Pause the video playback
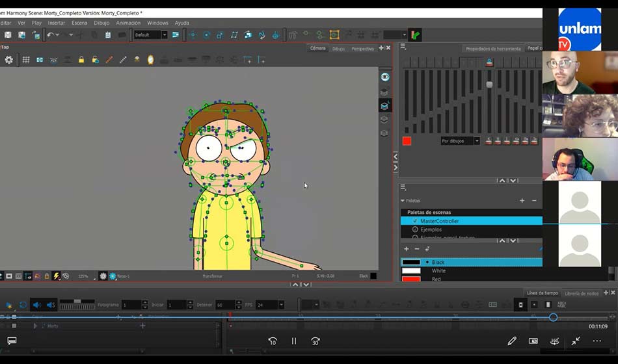This screenshot has height=364, width=618. point(294,341)
